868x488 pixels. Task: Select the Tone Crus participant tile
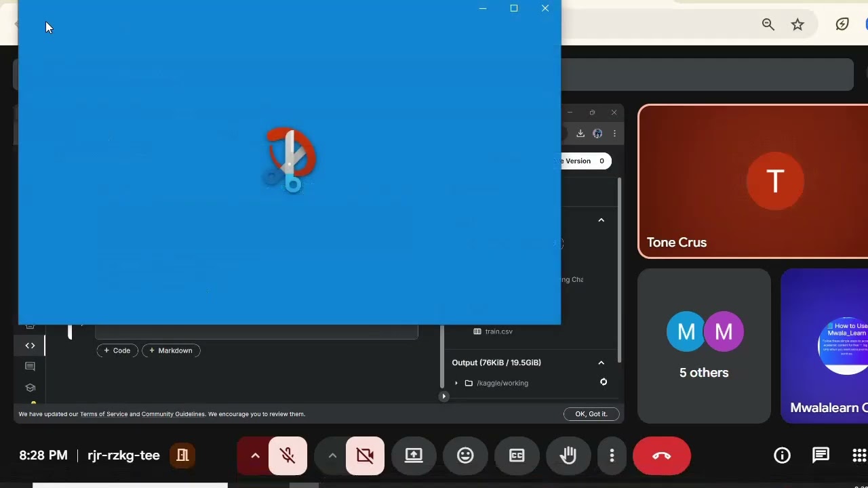point(753,182)
